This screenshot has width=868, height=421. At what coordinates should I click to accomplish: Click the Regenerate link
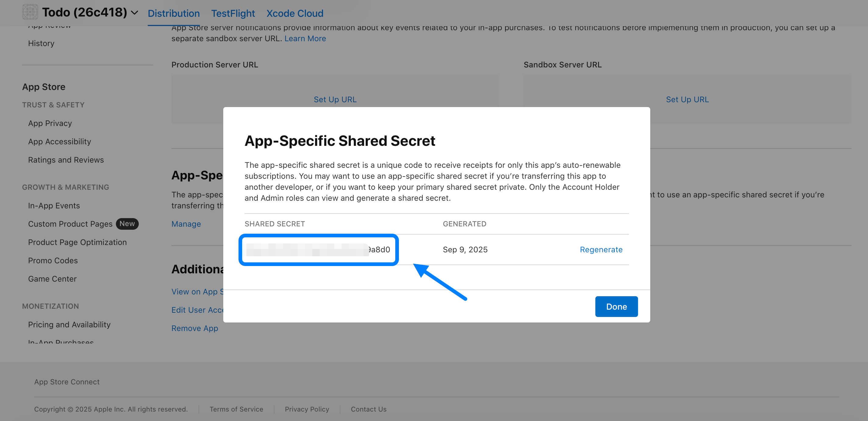pos(601,250)
